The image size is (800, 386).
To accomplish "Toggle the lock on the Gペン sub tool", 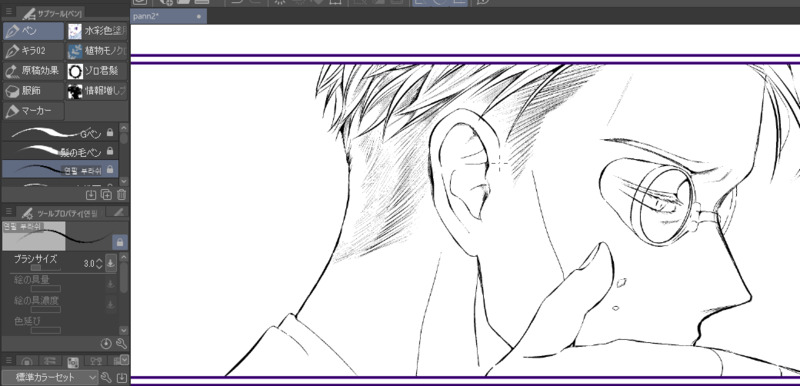I will click(x=110, y=133).
